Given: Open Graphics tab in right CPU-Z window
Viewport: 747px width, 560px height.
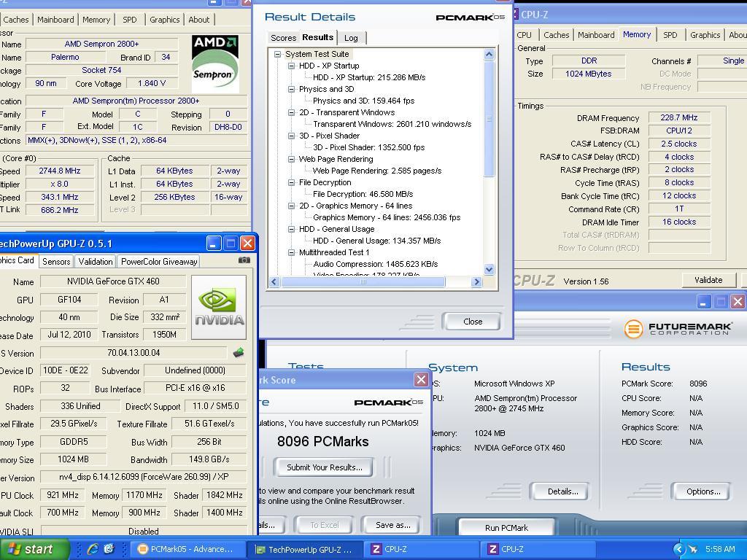Looking at the screenshot, I should pos(705,35).
